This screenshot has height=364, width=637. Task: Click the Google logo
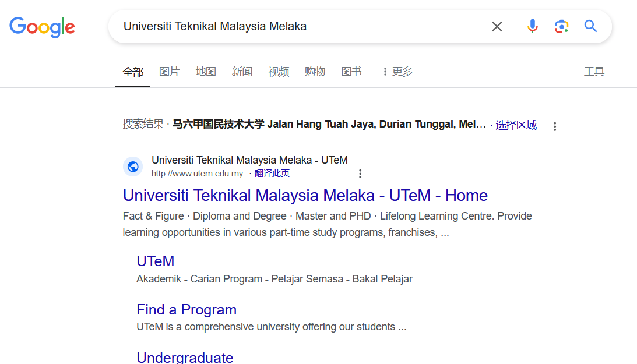coord(42,27)
